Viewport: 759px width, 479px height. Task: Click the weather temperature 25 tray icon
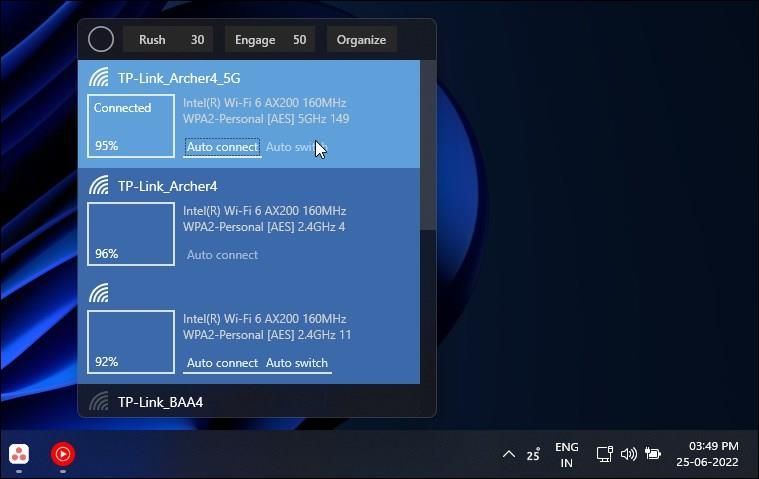[x=533, y=454]
